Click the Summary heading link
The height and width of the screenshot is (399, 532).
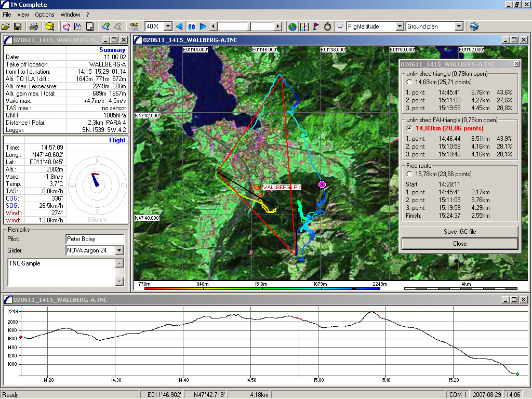click(x=112, y=50)
